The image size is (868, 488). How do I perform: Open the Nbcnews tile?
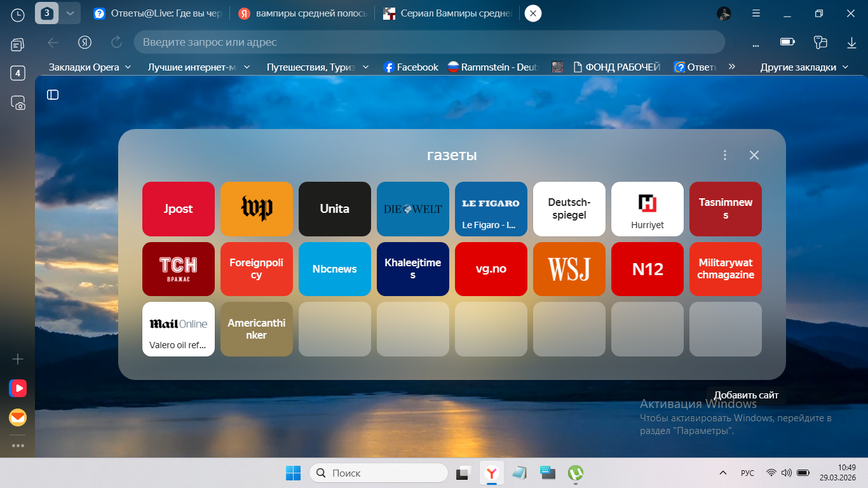tap(335, 269)
